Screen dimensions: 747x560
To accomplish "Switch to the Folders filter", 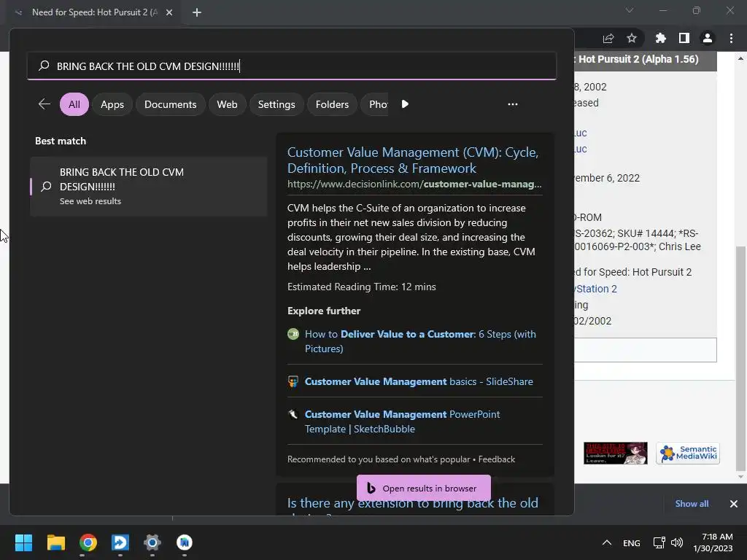I will pos(332,104).
